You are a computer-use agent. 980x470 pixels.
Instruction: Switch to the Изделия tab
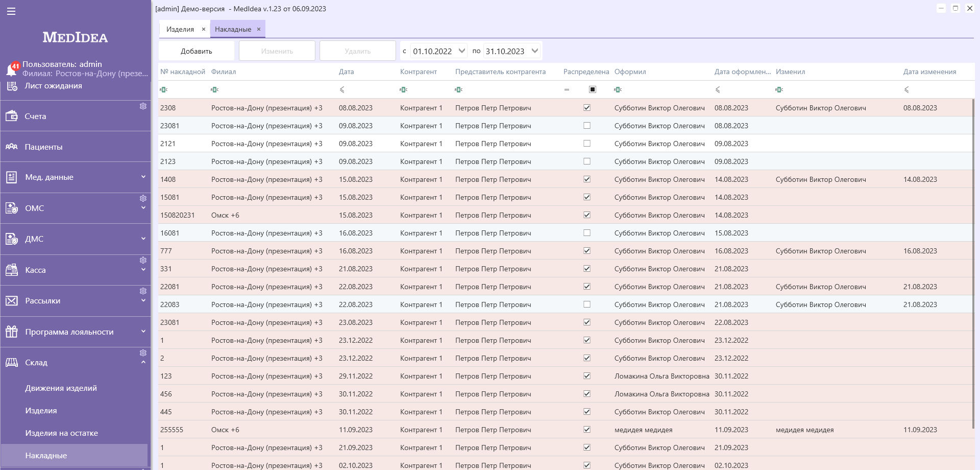click(180, 29)
